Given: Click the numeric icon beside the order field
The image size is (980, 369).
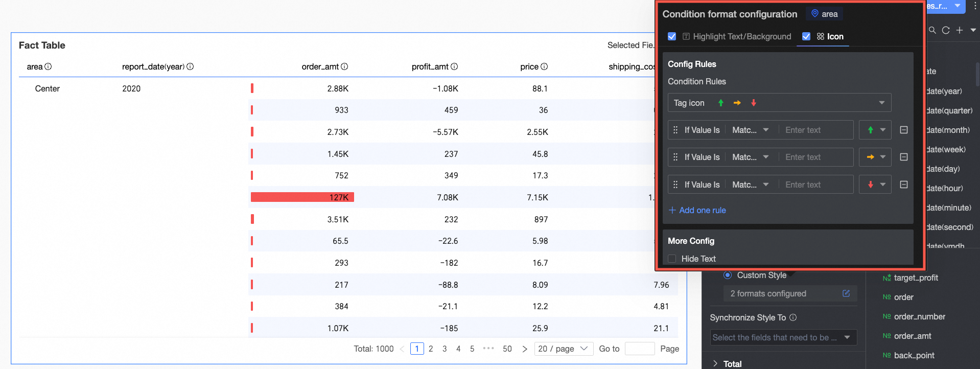Looking at the screenshot, I should (886, 297).
